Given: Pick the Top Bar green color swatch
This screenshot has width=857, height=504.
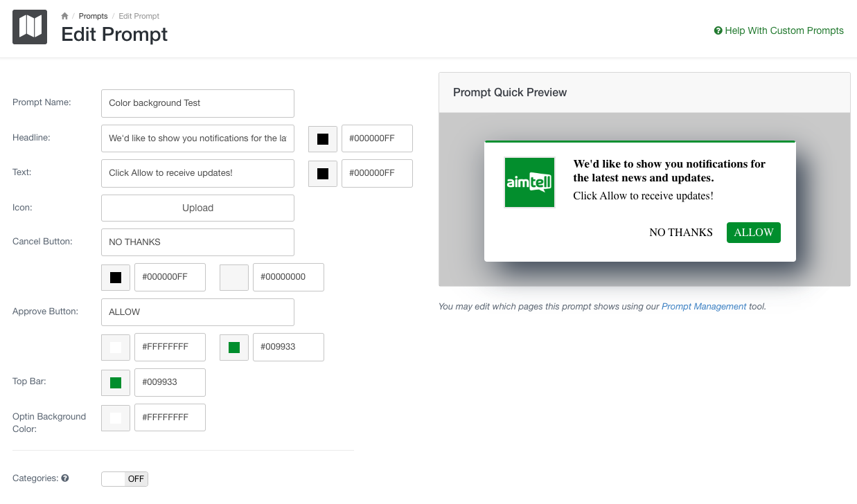Looking at the screenshot, I should point(116,383).
